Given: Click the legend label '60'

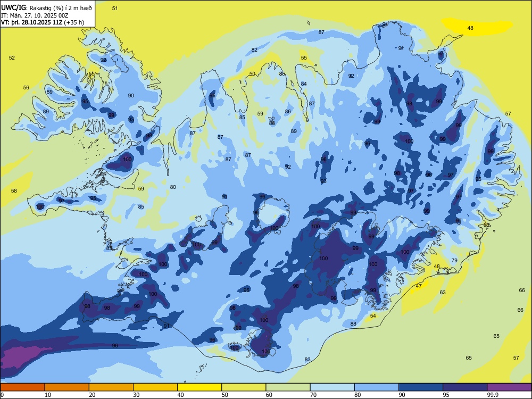Looking at the screenshot, I should 269,395.
